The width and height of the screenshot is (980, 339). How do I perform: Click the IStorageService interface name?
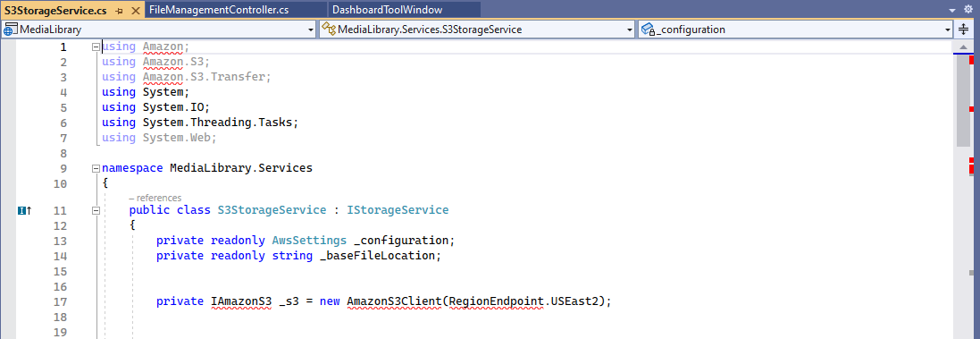(397, 210)
